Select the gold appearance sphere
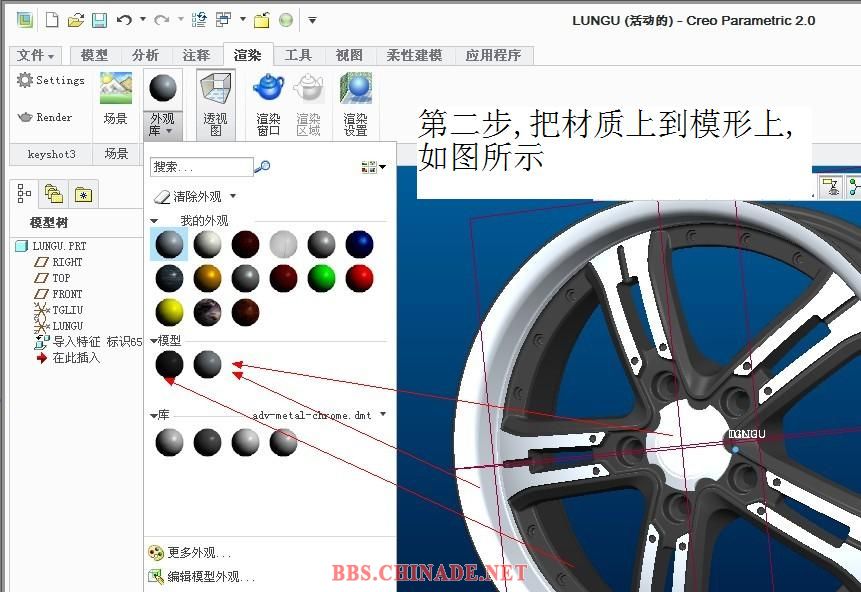Screen dimensions: 861x592 pyautogui.click(x=207, y=278)
